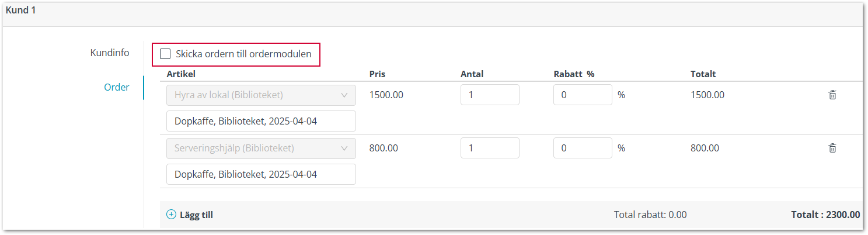Delete the Serveringshjälp order row
This screenshot has width=868, height=235.
[x=832, y=148]
